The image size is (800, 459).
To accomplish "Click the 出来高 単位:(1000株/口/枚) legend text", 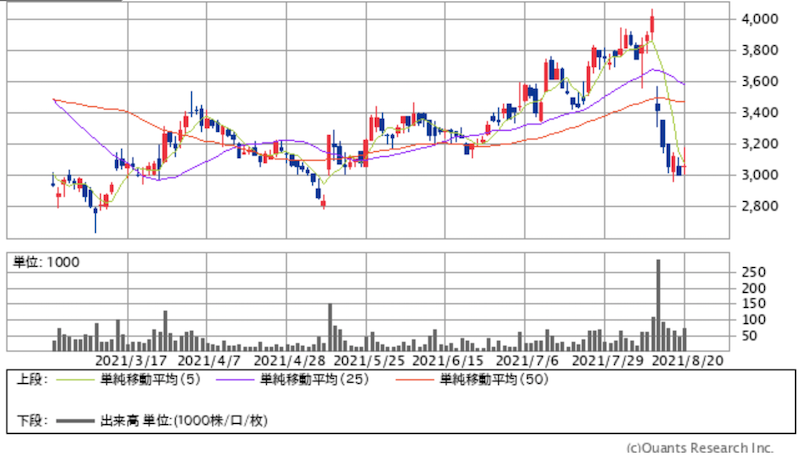I will tap(184, 421).
